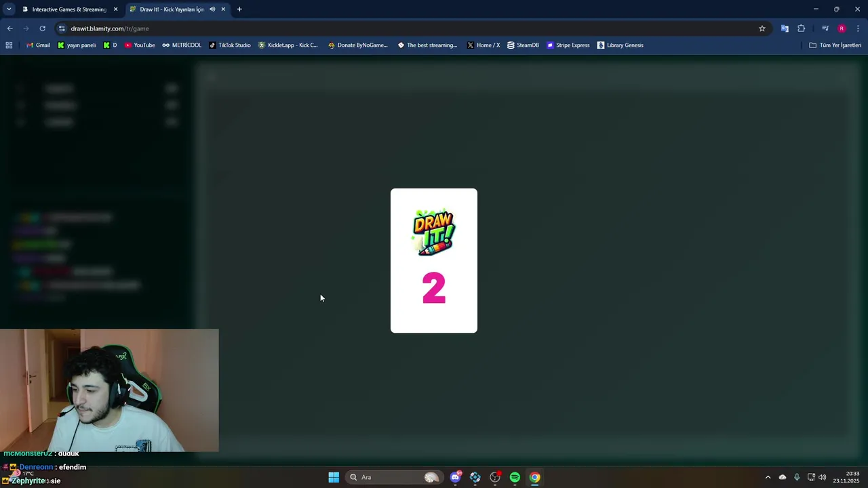Open The best streaming bookmark

pos(428,45)
